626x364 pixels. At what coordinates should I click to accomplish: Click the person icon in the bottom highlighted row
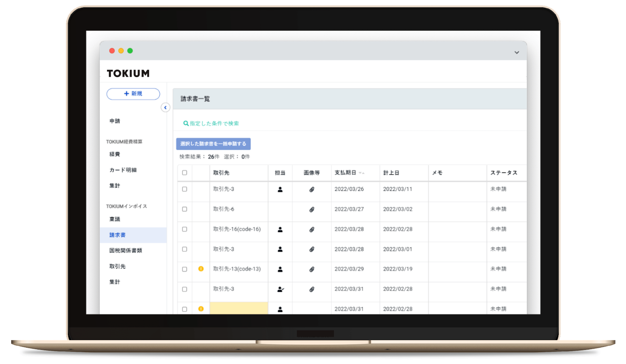tap(280, 309)
